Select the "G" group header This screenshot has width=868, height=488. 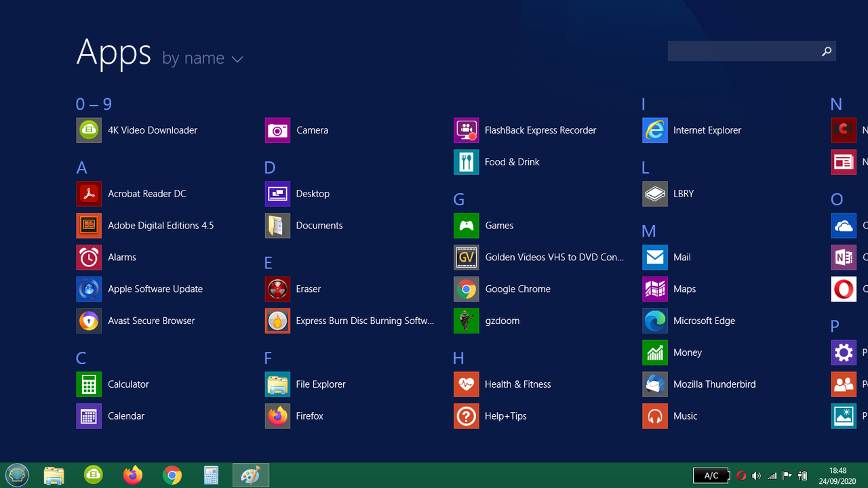[x=458, y=200]
